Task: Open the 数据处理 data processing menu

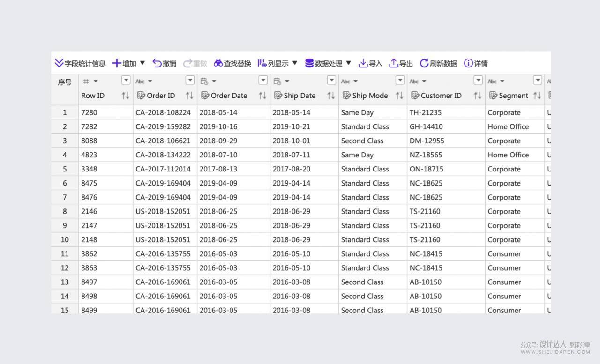Action: [323, 63]
